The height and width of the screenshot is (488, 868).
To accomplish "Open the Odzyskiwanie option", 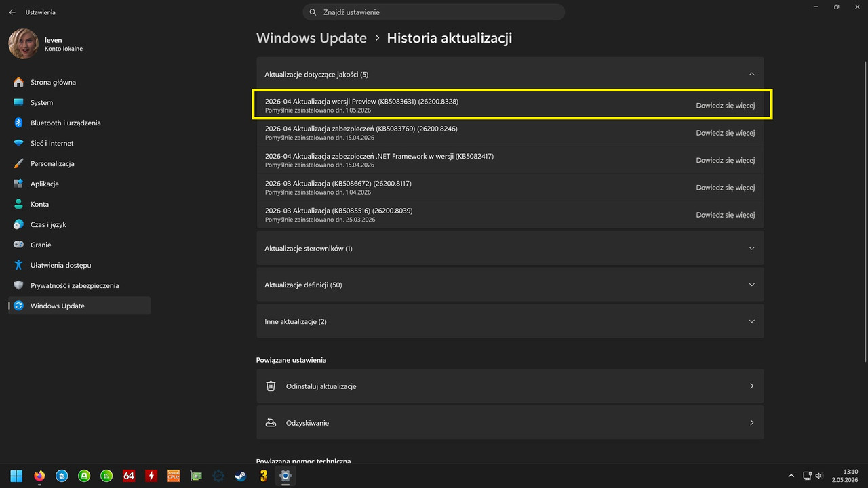I will coord(510,422).
